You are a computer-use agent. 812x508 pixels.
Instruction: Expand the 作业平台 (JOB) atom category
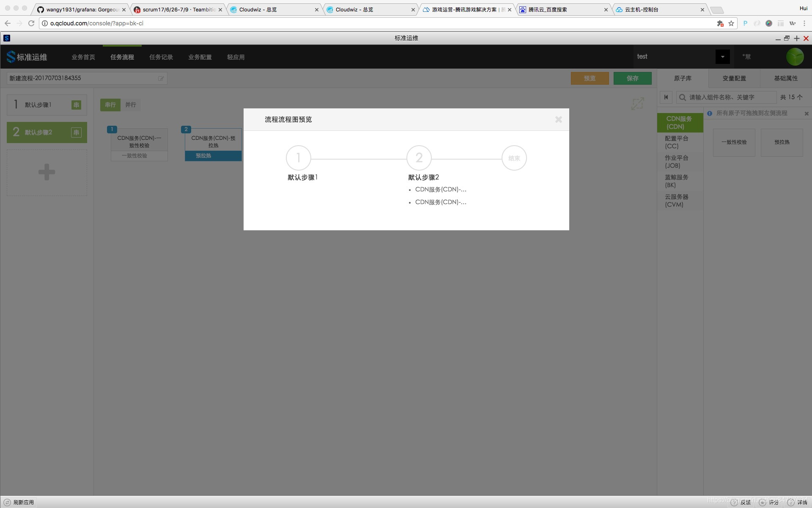tap(676, 162)
